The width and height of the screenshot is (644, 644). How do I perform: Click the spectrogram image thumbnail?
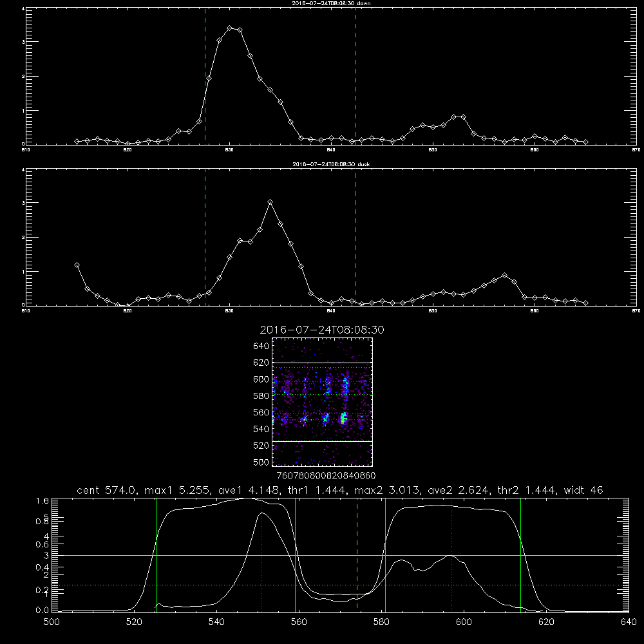click(x=323, y=402)
